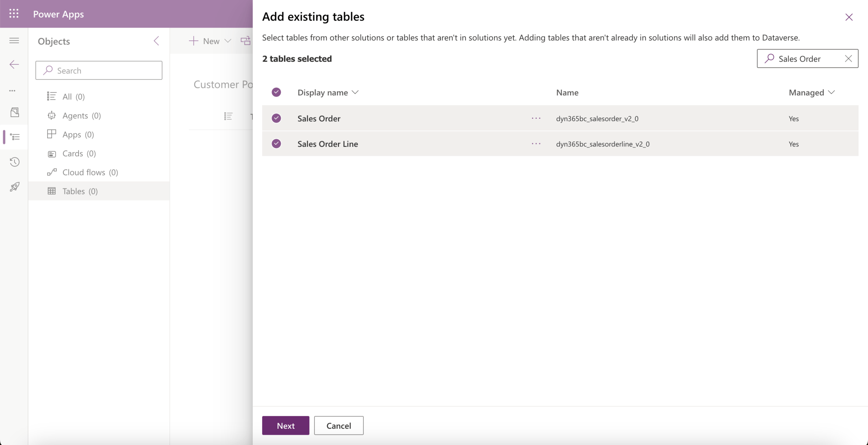The image size is (868, 445).
Task: Click the rocket publish icon in rail
Action: click(15, 187)
